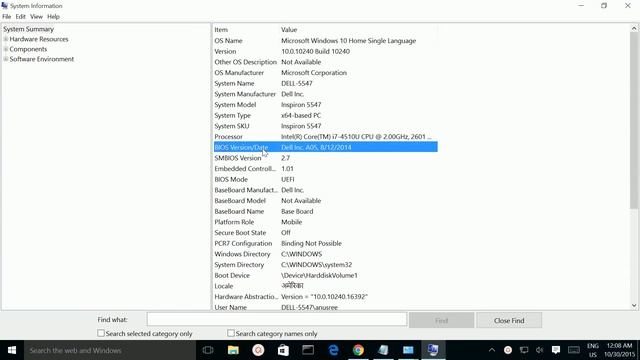Select the PCR7 Configuration row
The image size is (640, 360).
325,243
